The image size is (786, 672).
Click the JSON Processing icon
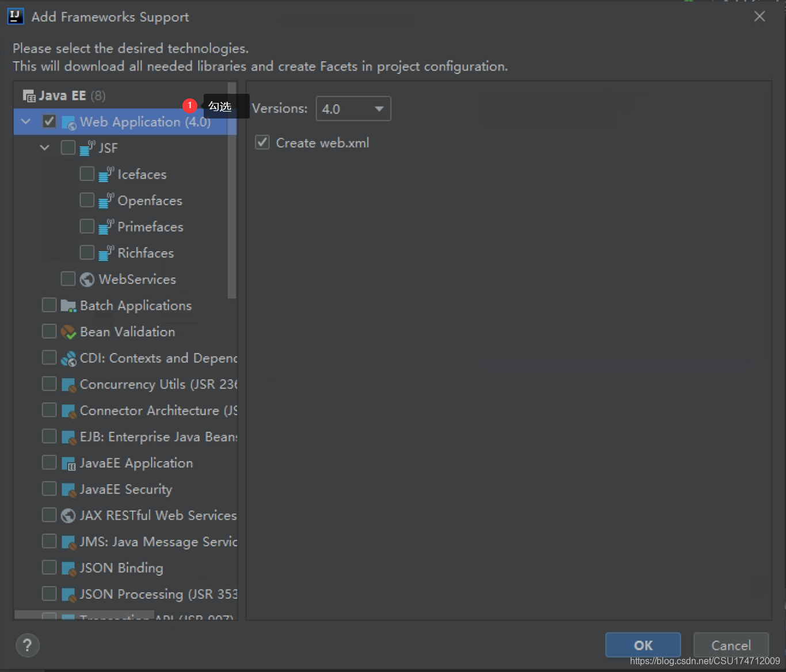68,594
